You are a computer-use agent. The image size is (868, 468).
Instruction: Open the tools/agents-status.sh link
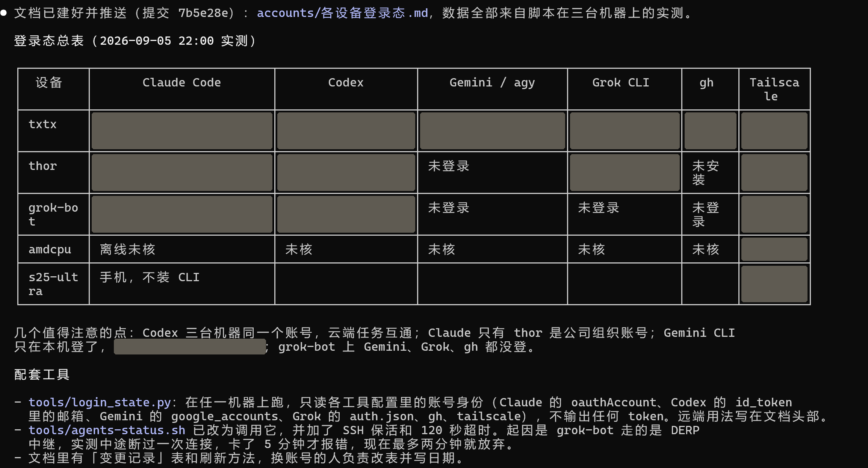[x=107, y=430]
